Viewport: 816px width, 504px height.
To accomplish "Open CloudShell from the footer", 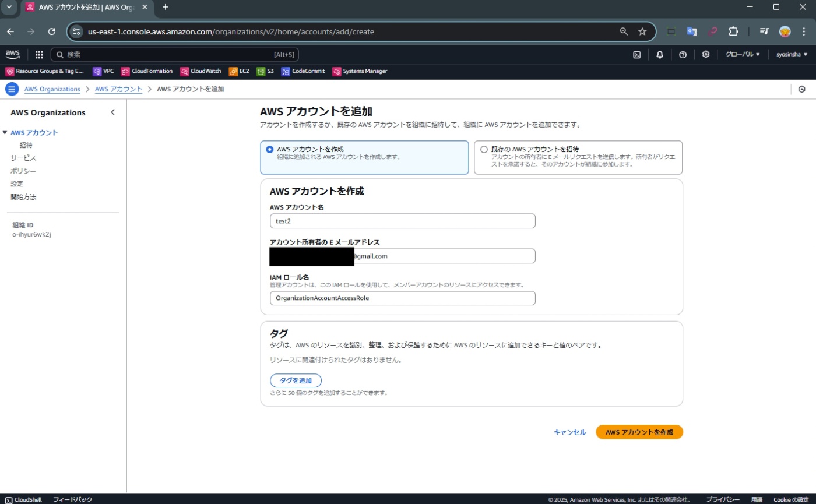I will (x=23, y=499).
